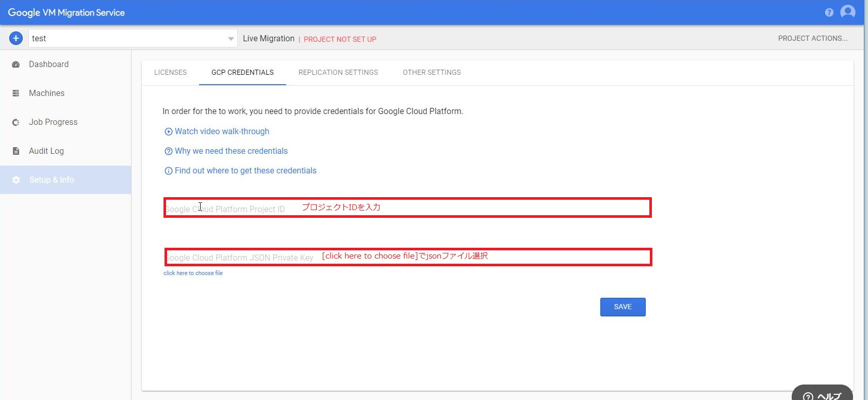Image resolution: width=868 pixels, height=400 pixels.
Task: Click the Audit Log document icon
Action: (16, 151)
